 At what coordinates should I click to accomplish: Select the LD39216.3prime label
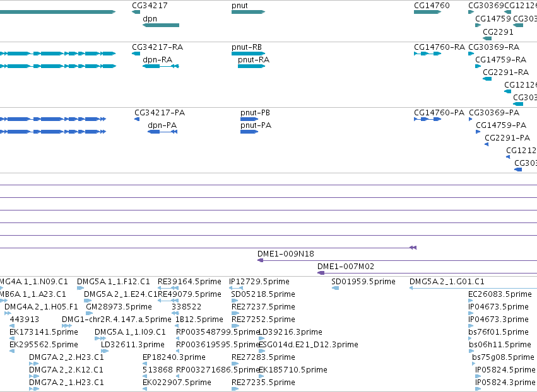(x=291, y=333)
